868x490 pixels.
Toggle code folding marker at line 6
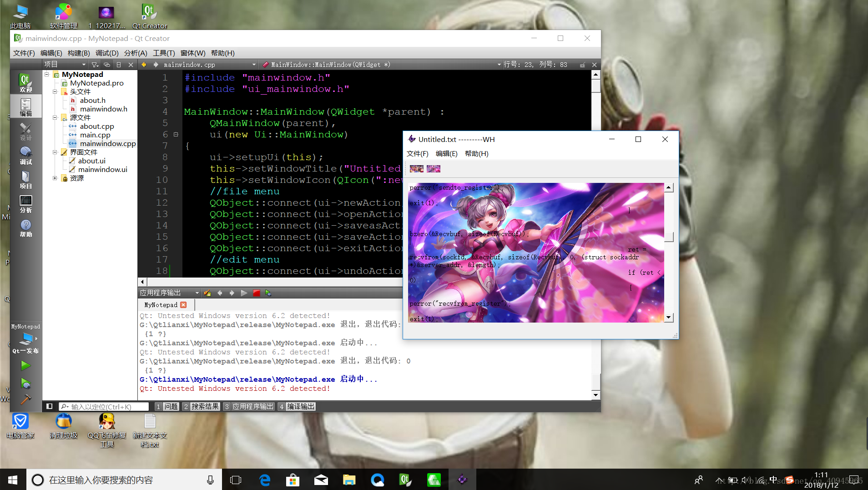(176, 134)
